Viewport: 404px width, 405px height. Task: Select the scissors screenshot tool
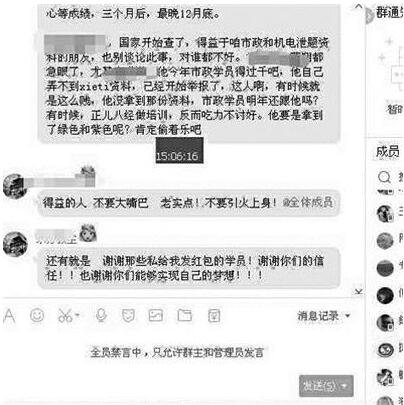(x=65, y=315)
